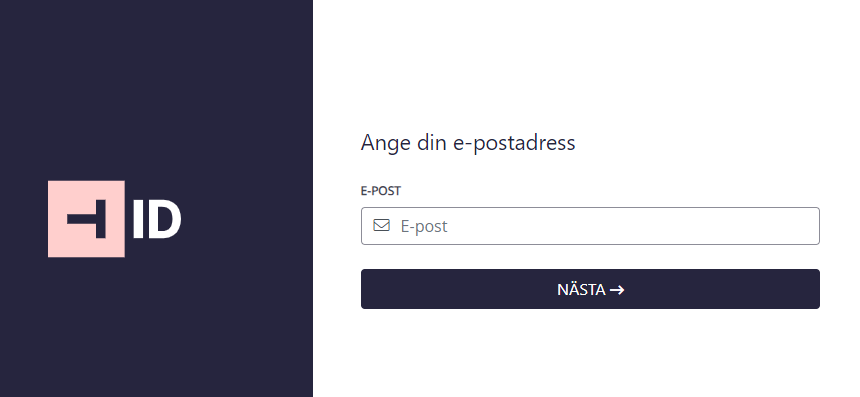Click the dark navy panel above the logo
Viewport: 860px width, 397px height.
[x=156, y=88]
